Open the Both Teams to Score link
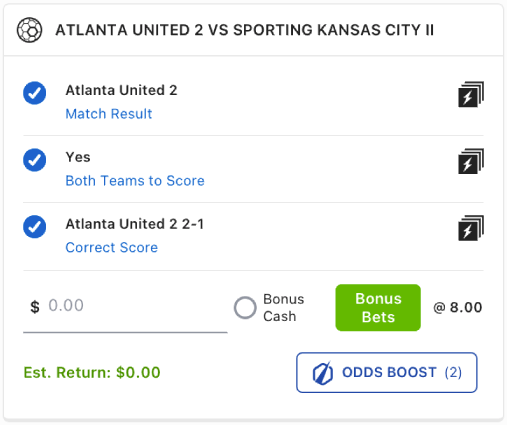The image size is (507, 425). pos(135,181)
